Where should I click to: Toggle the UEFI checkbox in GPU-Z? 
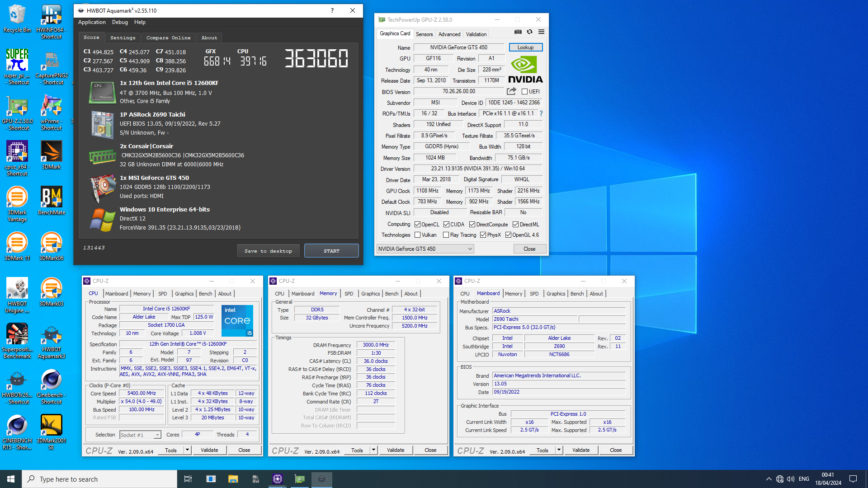(524, 92)
